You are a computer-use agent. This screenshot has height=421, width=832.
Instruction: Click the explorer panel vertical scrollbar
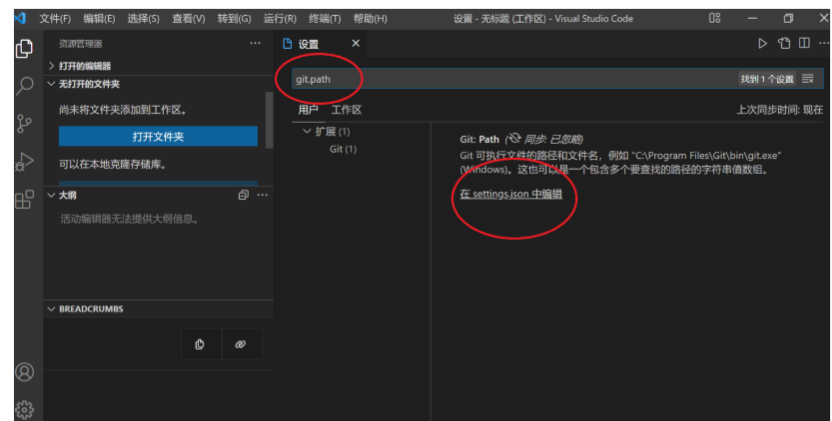(269, 120)
